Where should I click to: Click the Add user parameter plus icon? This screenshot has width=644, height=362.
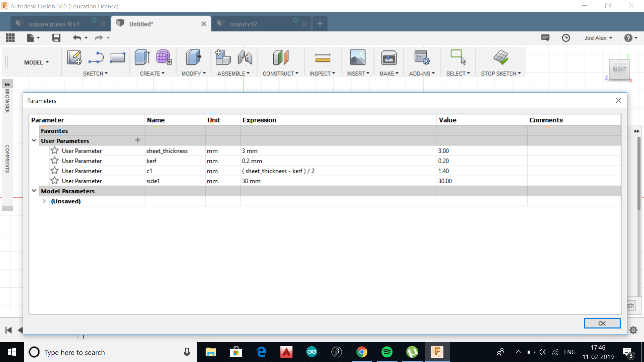(x=138, y=140)
